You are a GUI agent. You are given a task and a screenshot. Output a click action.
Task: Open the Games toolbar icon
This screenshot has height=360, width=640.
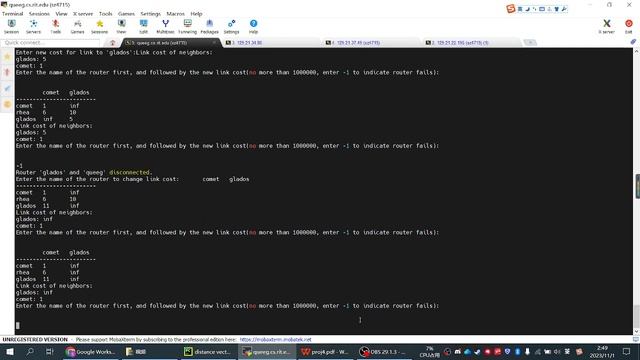click(x=78, y=27)
